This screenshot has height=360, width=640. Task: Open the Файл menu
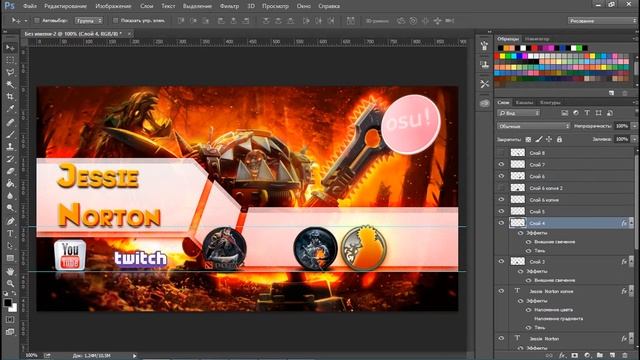pos(30,6)
